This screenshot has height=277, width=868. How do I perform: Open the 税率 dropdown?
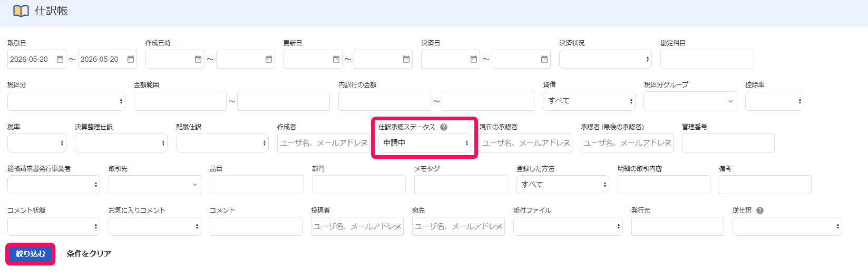coord(37,143)
